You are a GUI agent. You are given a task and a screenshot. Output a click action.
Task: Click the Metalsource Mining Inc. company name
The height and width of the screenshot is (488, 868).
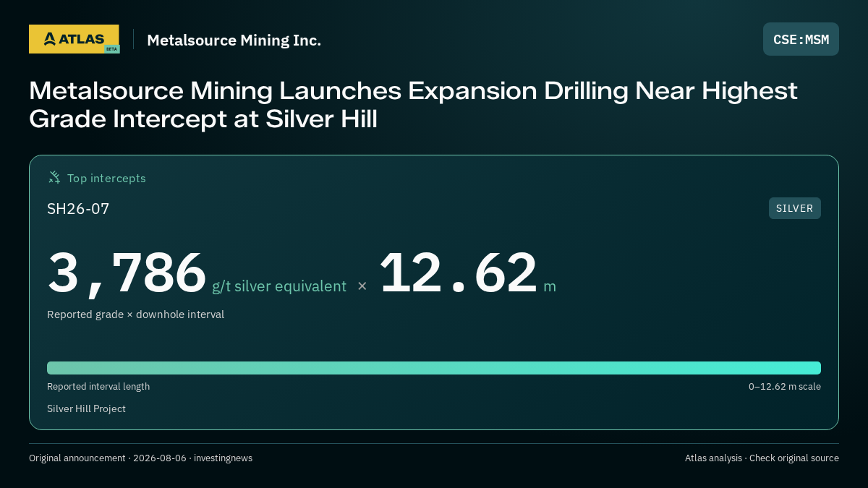tap(234, 40)
